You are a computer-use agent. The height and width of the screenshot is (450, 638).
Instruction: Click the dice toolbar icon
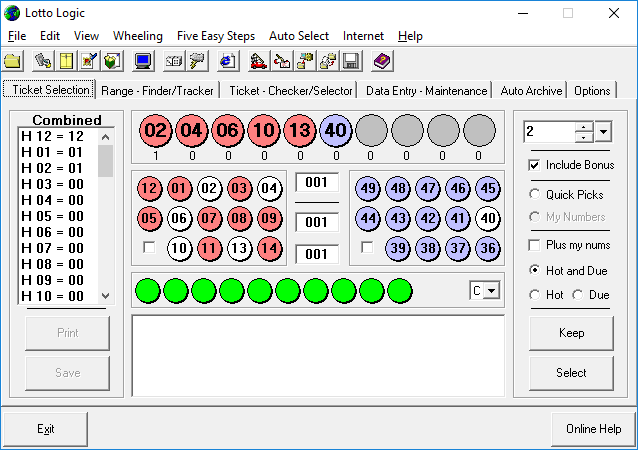click(174, 61)
